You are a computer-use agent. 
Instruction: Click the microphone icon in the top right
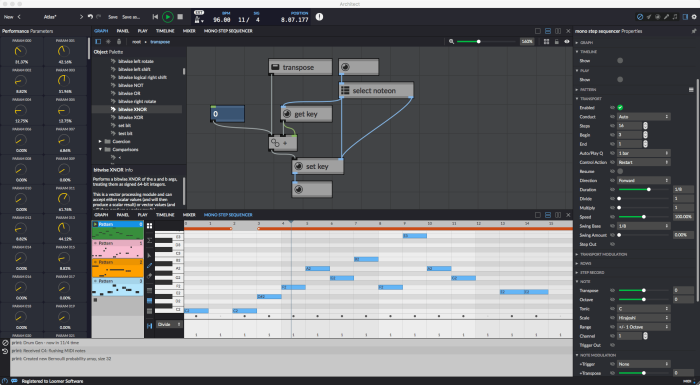click(x=666, y=17)
